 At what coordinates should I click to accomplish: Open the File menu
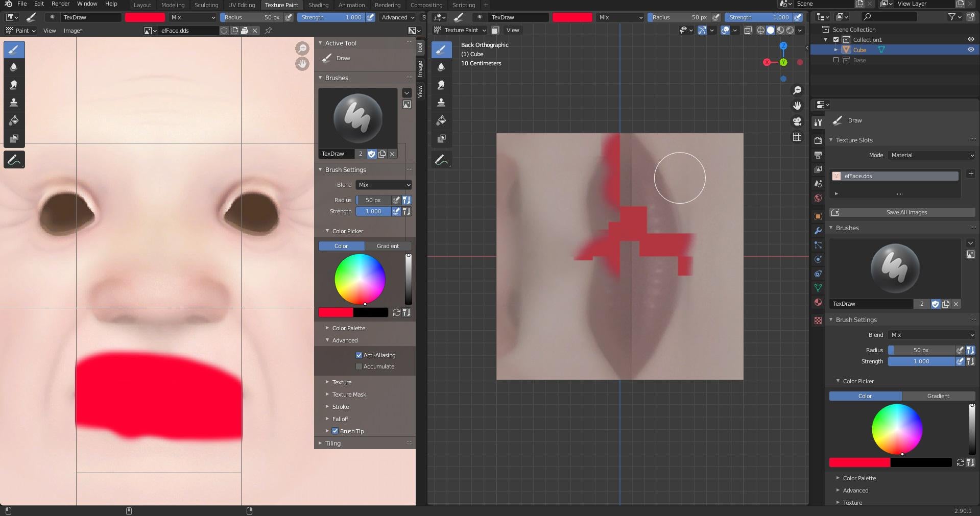coord(22,4)
